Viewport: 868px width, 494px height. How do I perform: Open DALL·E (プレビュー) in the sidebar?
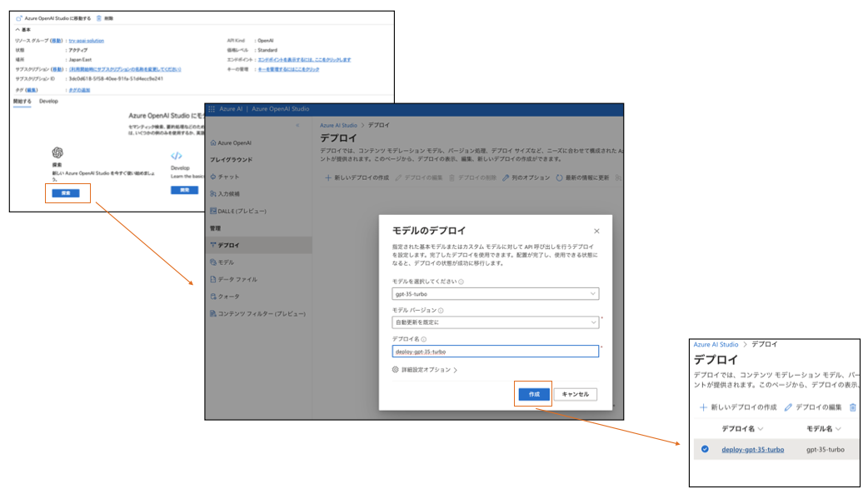coord(238,211)
